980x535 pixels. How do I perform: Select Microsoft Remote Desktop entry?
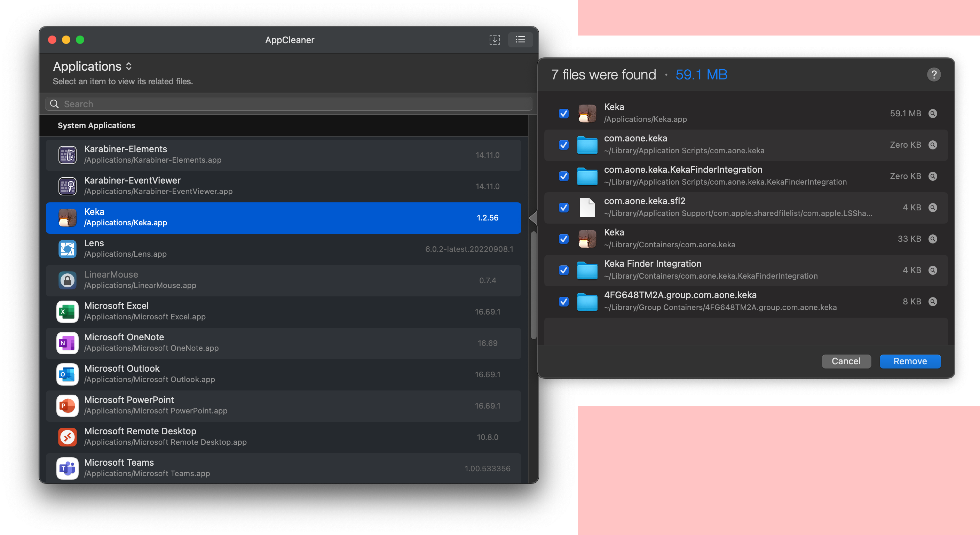pyautogui.click(x=283, y=437)
